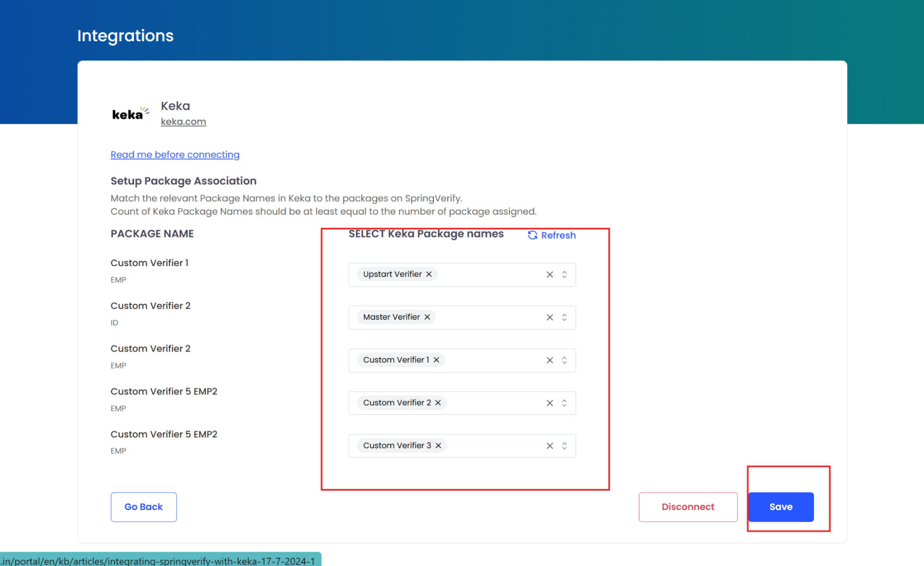
Task: Open the keka.com link
Action: [x=183, y=122]
